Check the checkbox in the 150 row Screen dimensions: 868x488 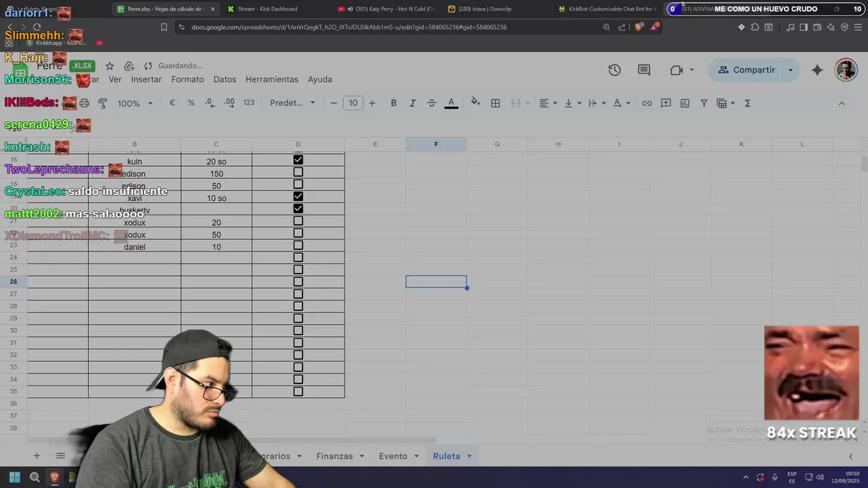(298, 172)
